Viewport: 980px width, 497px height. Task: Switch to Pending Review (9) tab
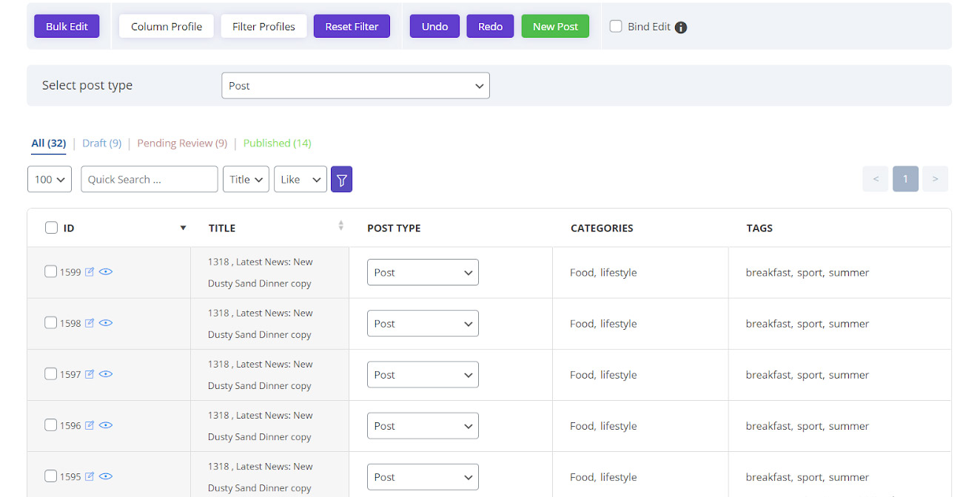click(182, 143)
